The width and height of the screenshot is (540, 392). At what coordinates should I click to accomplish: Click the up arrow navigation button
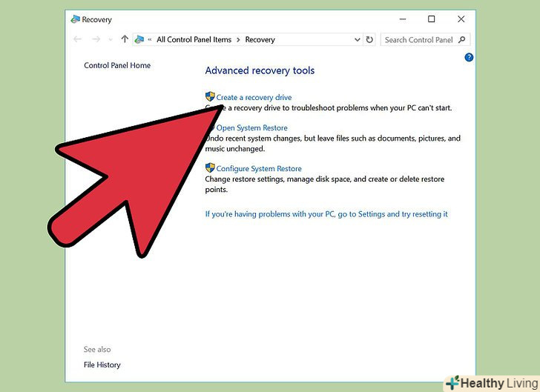point(125,39)
